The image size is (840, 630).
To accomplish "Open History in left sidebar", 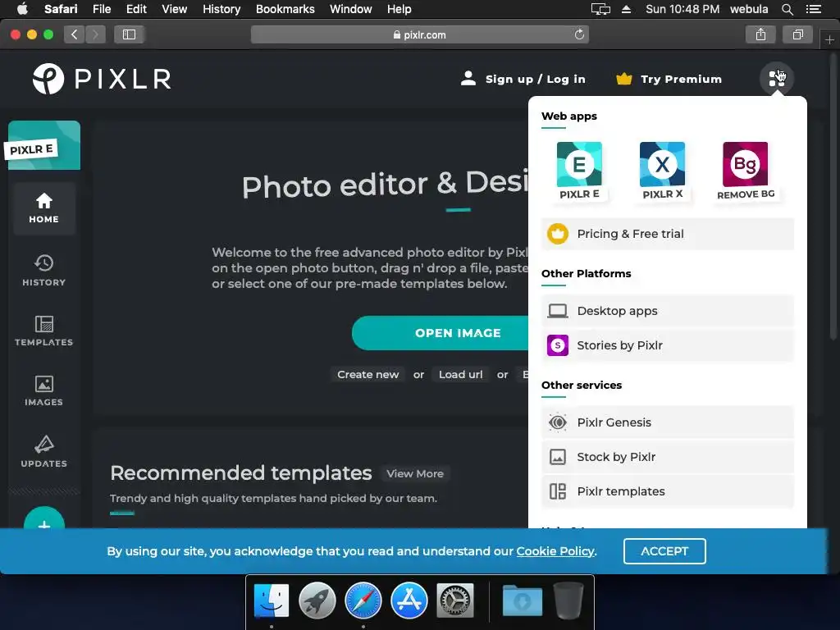I will tap(44, 271).
